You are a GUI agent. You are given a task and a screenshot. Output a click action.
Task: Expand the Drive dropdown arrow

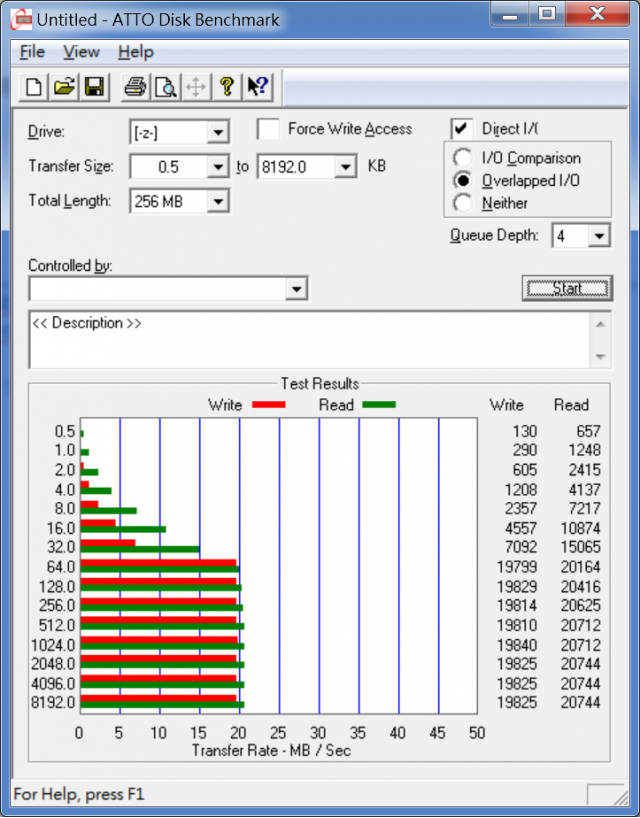[x=218, y=133]
